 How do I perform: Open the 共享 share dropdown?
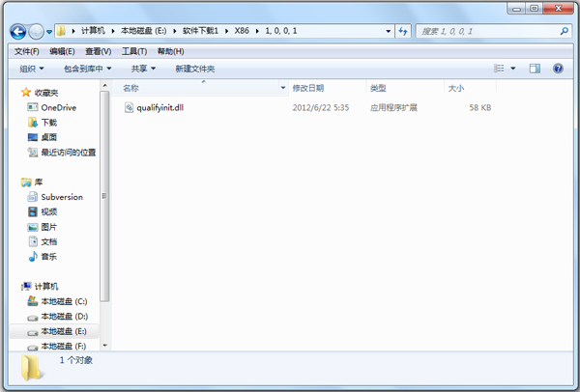click(144, 69)
